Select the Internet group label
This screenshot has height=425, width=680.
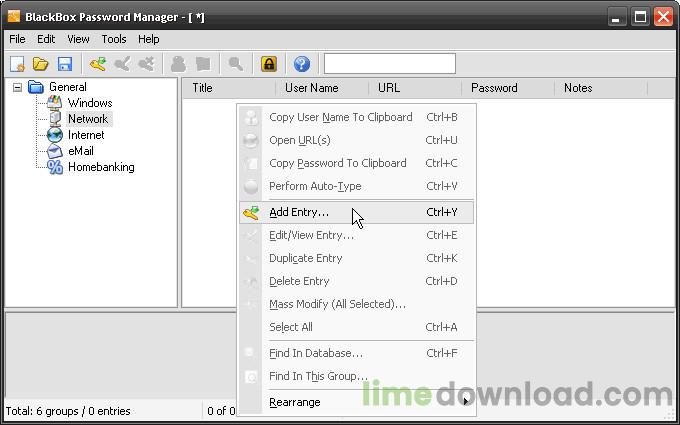(86, 135)
